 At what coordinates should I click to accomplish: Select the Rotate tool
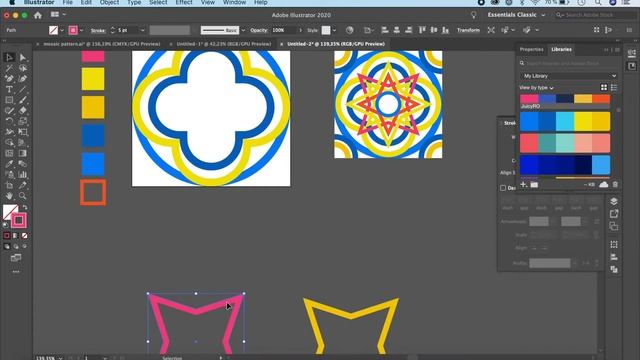point(9,121)
